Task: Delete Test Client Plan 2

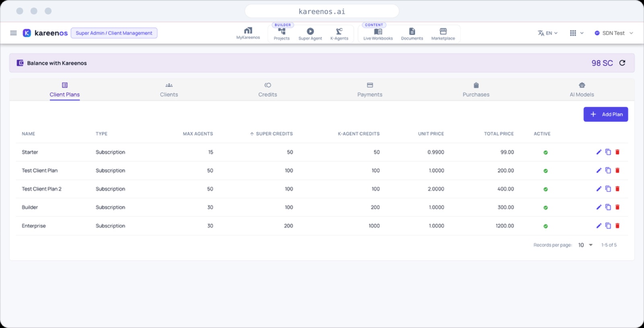Action: 617,189
